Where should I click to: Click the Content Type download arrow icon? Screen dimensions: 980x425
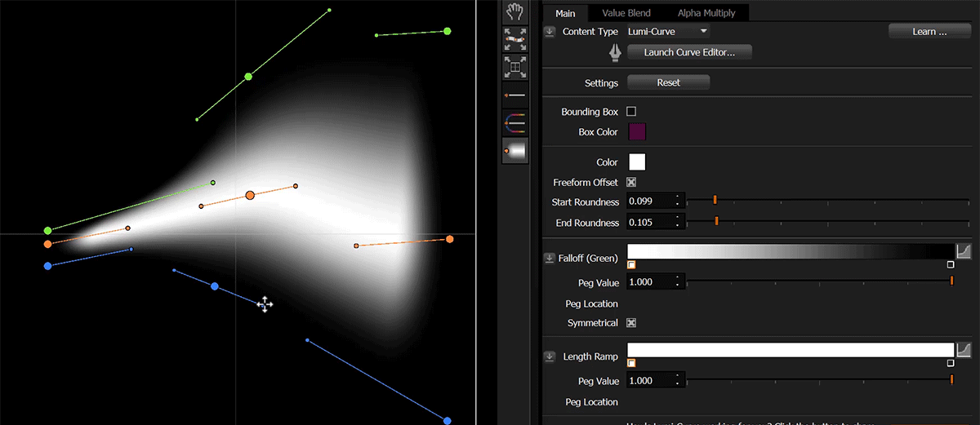click(550, 32)
